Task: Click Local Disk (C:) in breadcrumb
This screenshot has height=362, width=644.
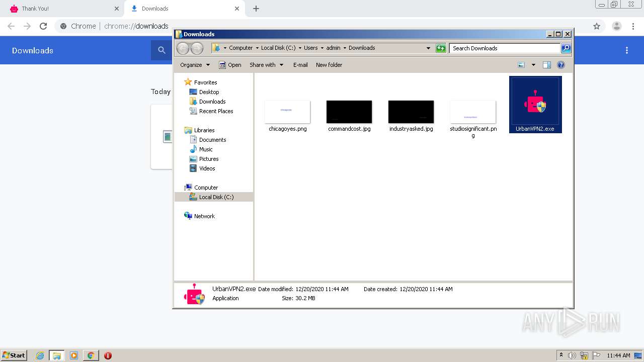Action: tap(278, 48)
